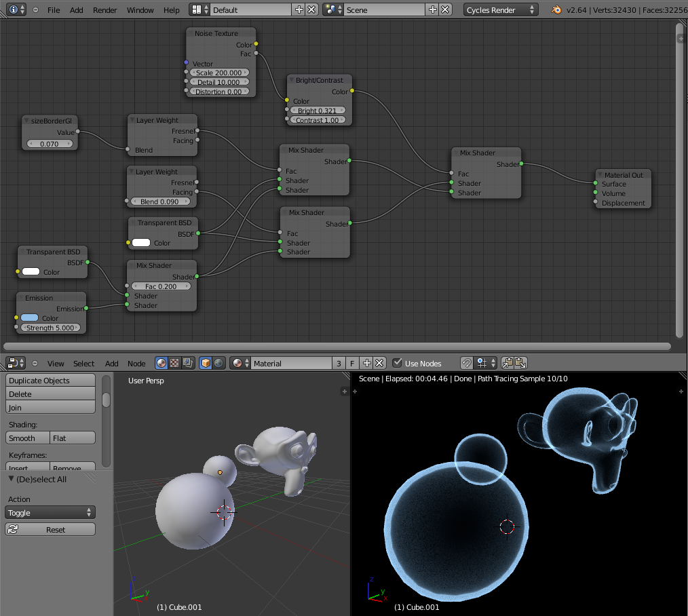Open Render menu
The image size is (688, 616).
(105, 9)
